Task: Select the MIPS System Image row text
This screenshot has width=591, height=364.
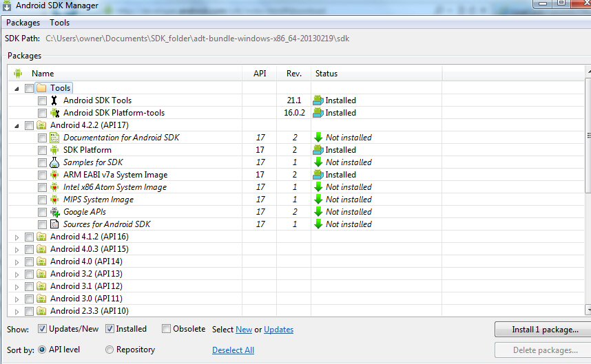Action: tap(98, 200)
